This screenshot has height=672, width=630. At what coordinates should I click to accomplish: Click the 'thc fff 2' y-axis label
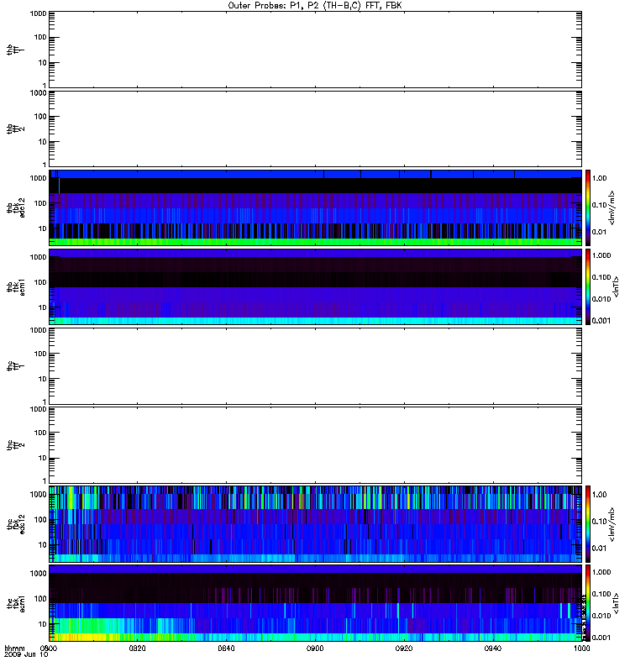16,445
